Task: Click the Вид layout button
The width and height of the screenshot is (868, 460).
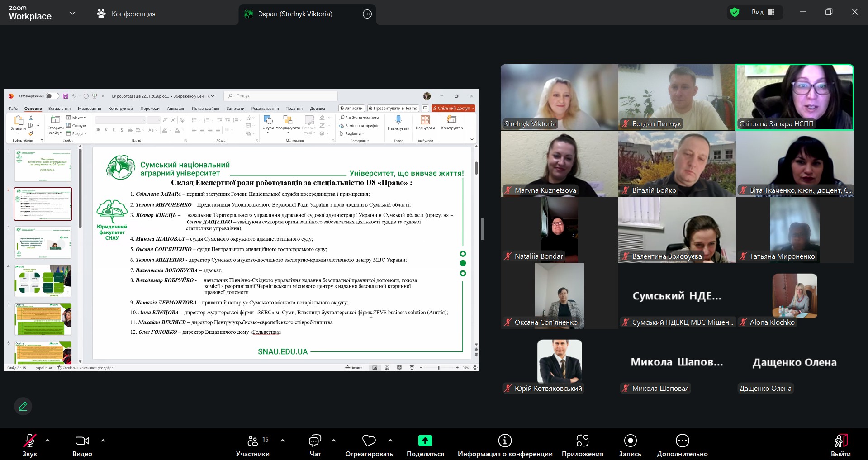Action: 763,12
